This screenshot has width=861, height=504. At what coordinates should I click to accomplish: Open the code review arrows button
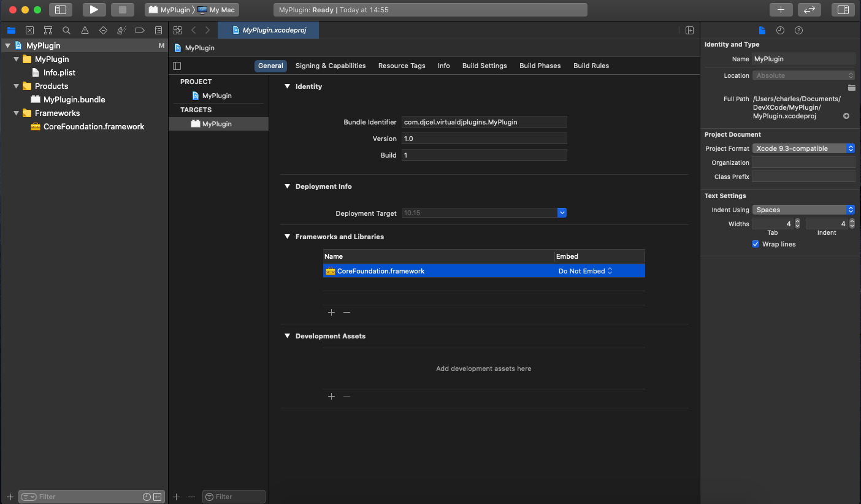(x=809, y=10)
